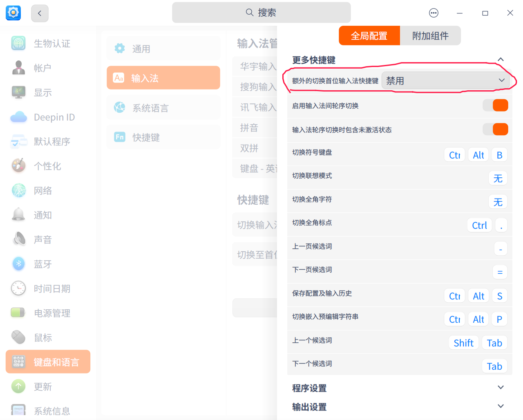Click the 系统语言 globe icon

tap(119, 107)
